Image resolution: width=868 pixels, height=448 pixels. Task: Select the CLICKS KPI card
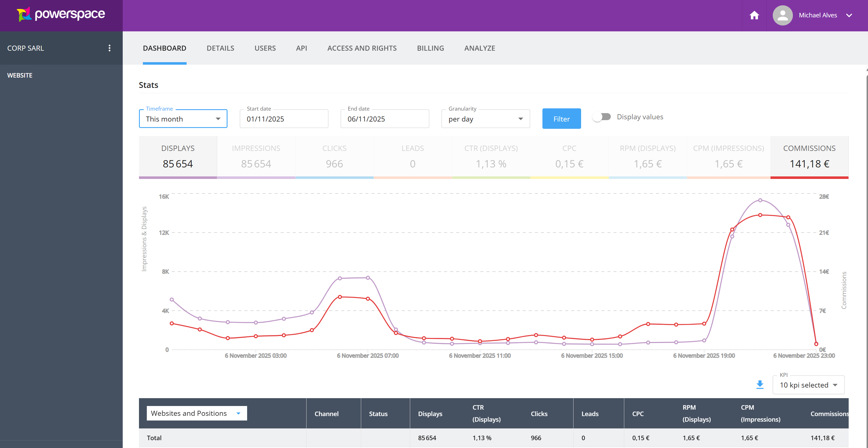(x=334, y=157)
